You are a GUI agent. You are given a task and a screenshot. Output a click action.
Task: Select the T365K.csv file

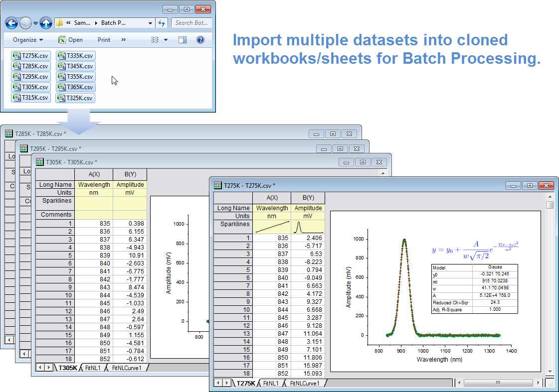tap(76, 87)
